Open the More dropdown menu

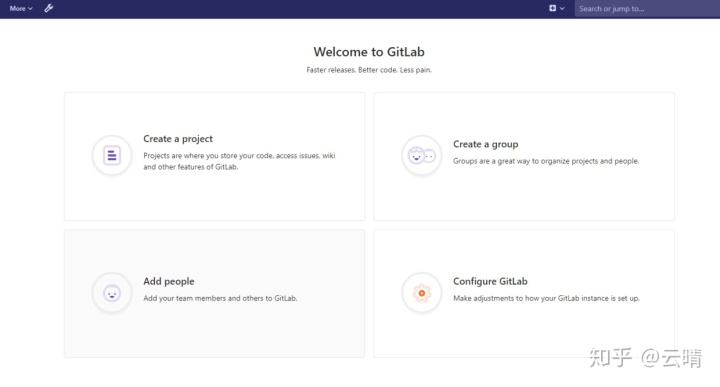pyautogui.click(x=21, y=8)
